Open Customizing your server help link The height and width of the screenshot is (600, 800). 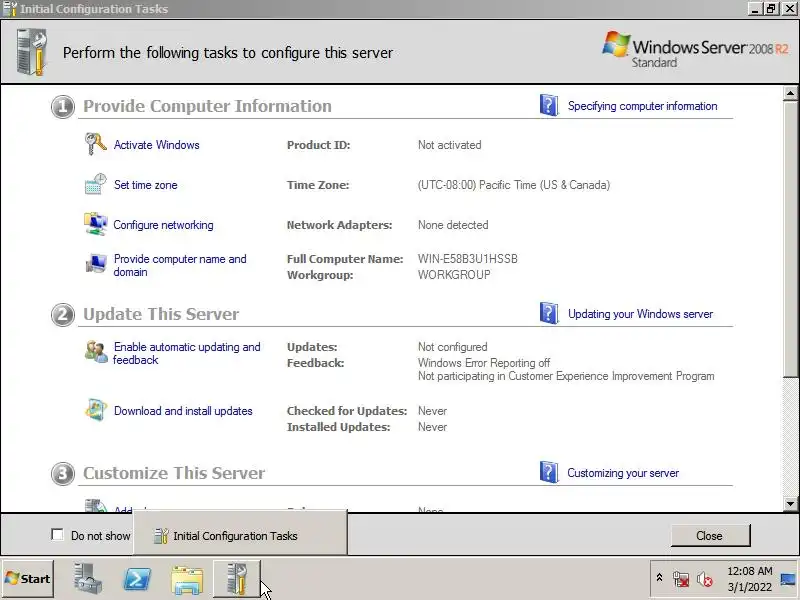[x=623, y=473]
